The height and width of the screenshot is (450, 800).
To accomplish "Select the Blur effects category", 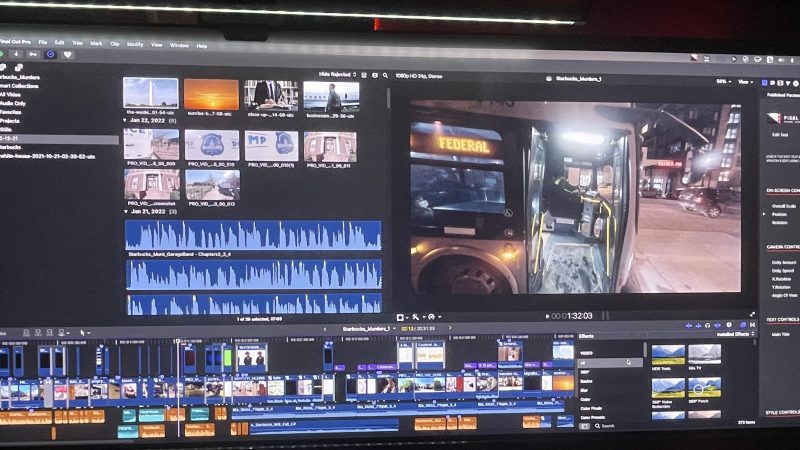I will (584, 390).
